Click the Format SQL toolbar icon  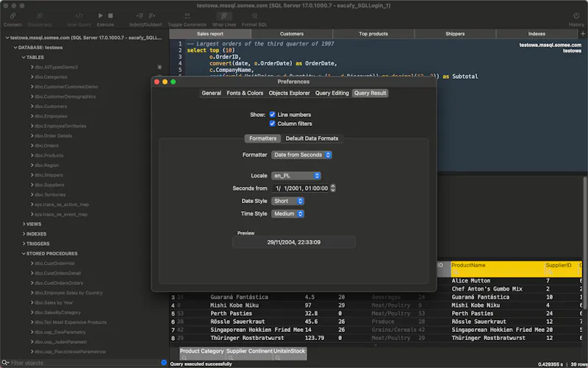[254, 15]
